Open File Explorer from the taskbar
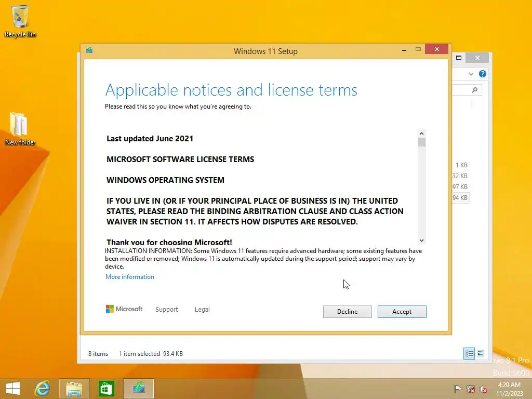Screen dimensions: 532x399 [74, 389]
